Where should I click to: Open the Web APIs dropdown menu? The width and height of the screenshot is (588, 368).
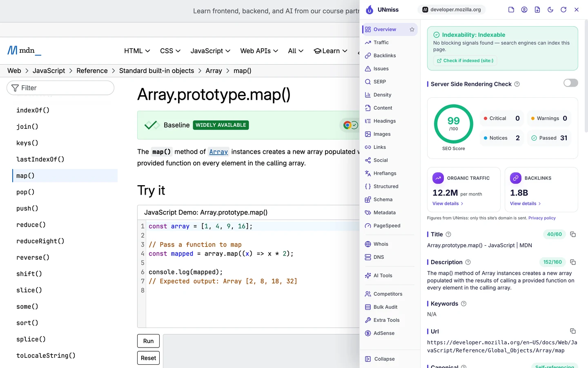click(x=259, y=51)
